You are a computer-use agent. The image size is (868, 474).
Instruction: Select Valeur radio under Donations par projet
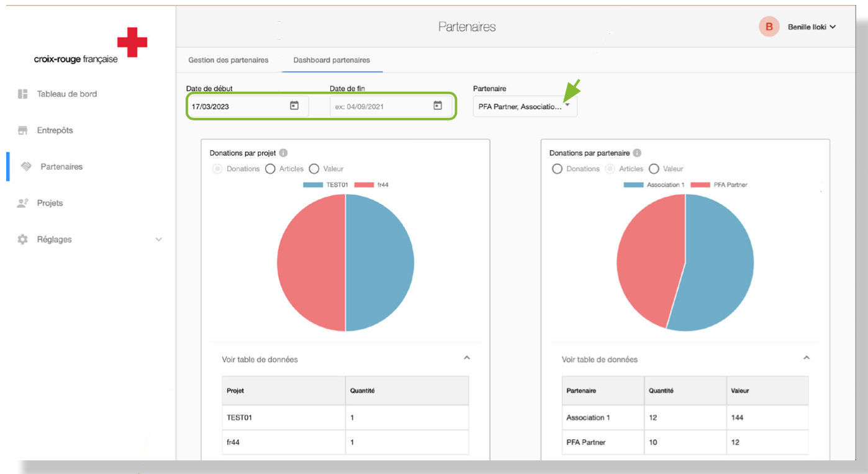point(314,169)
